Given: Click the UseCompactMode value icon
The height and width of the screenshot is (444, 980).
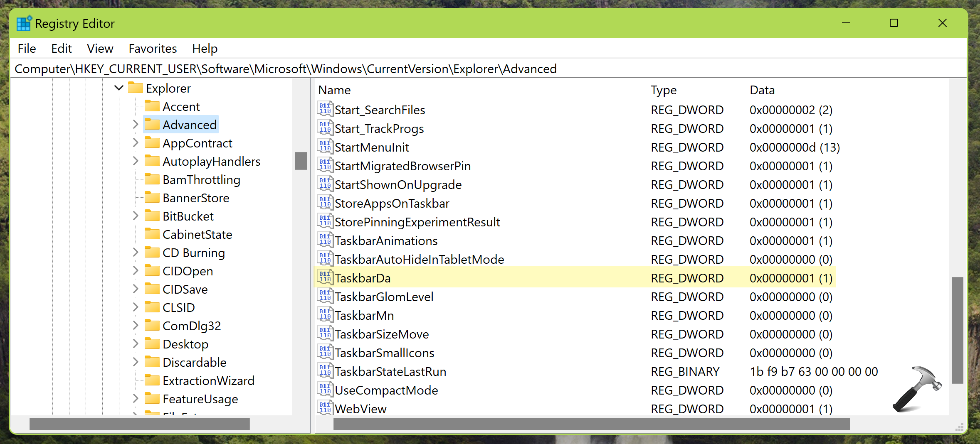Looking at the screenshot, I should pos(326,390).
